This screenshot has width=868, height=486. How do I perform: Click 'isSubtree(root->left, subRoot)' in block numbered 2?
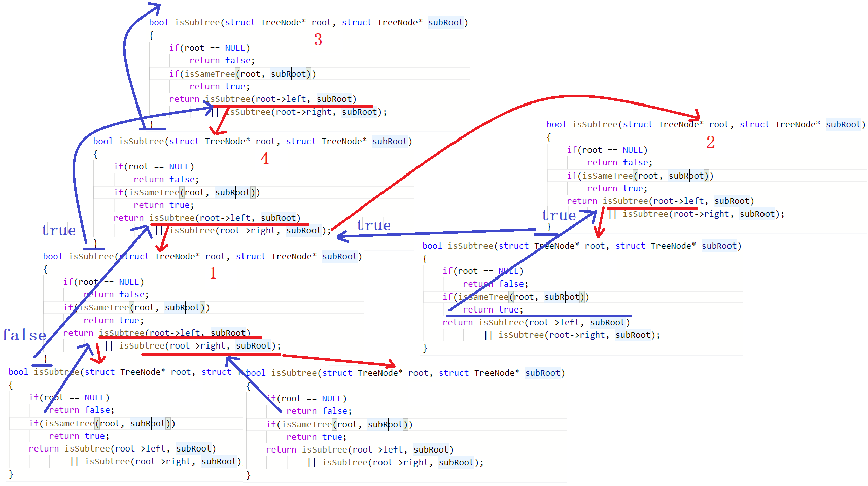(678, 201)
